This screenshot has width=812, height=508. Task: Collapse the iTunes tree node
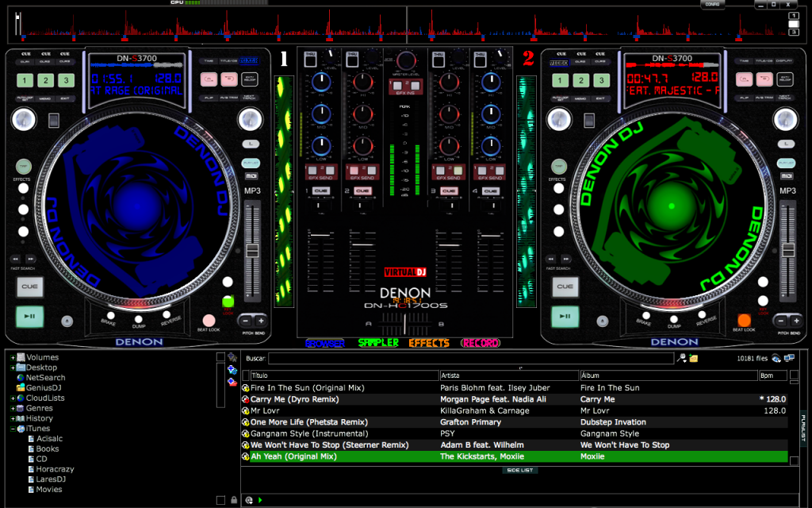[13, 429]
